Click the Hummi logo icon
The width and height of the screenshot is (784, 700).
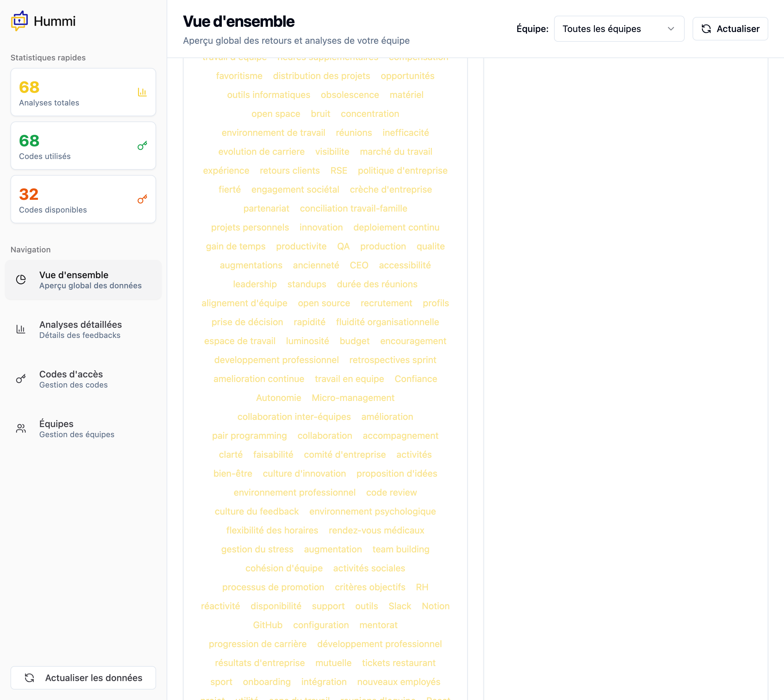coord(19,21)
